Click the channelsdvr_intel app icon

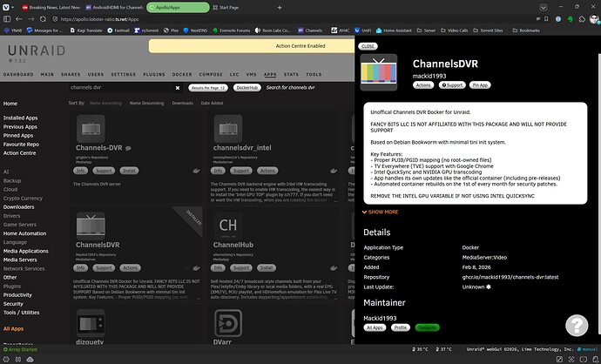point(228,129)
